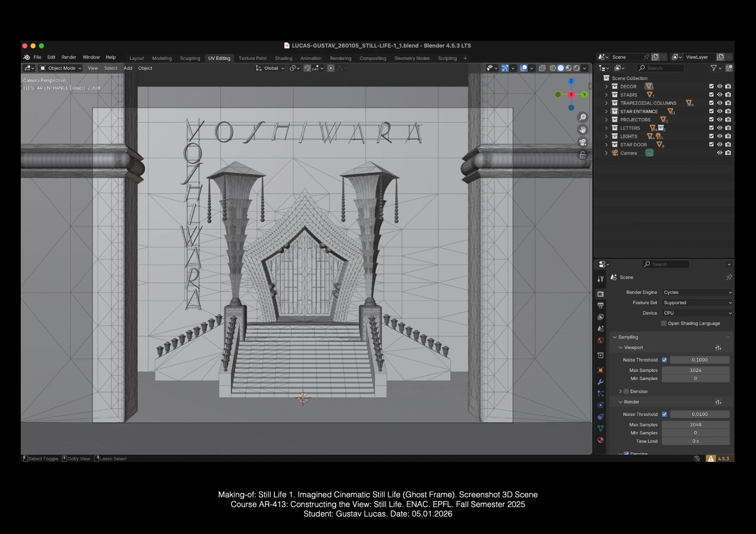Open the Zoom in/out viewport gizmo
756x534 pixels.
pos(583,117)
